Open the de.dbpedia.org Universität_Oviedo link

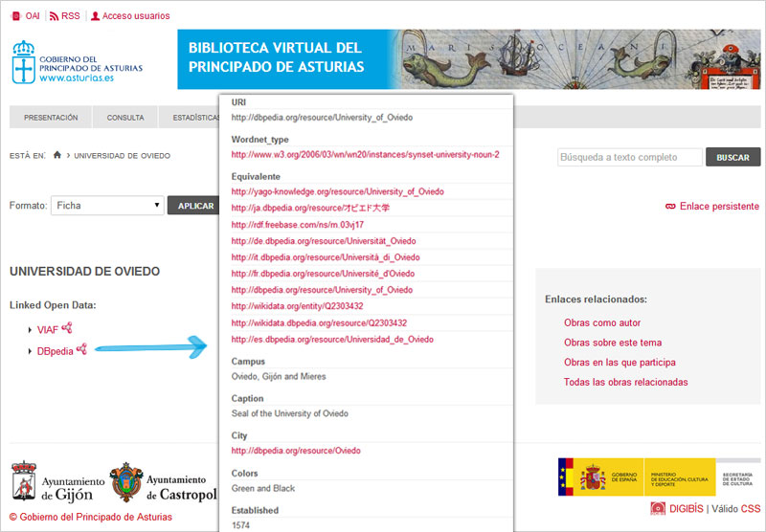[324, 241]
